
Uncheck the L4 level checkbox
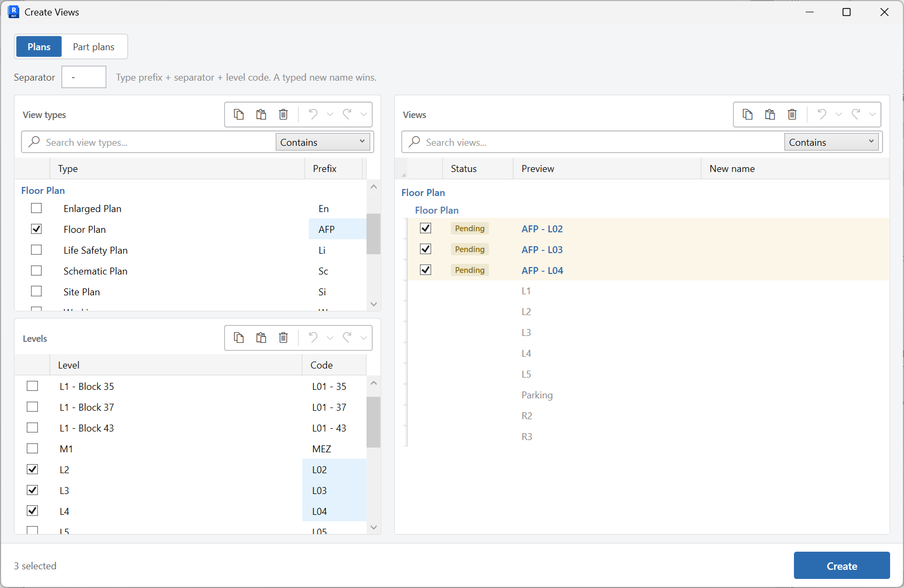click(x=33, y=511)
